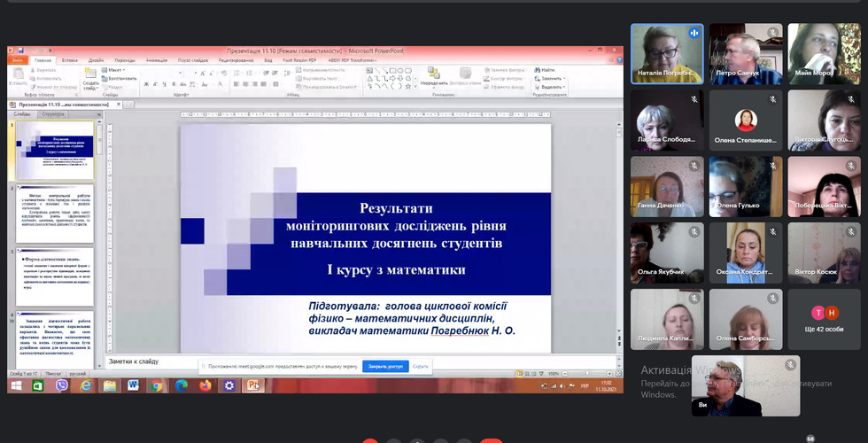Click Оксана Кондрат's participant tile
This screenshot has height=443, width=868.
click(x=746, y=253)
